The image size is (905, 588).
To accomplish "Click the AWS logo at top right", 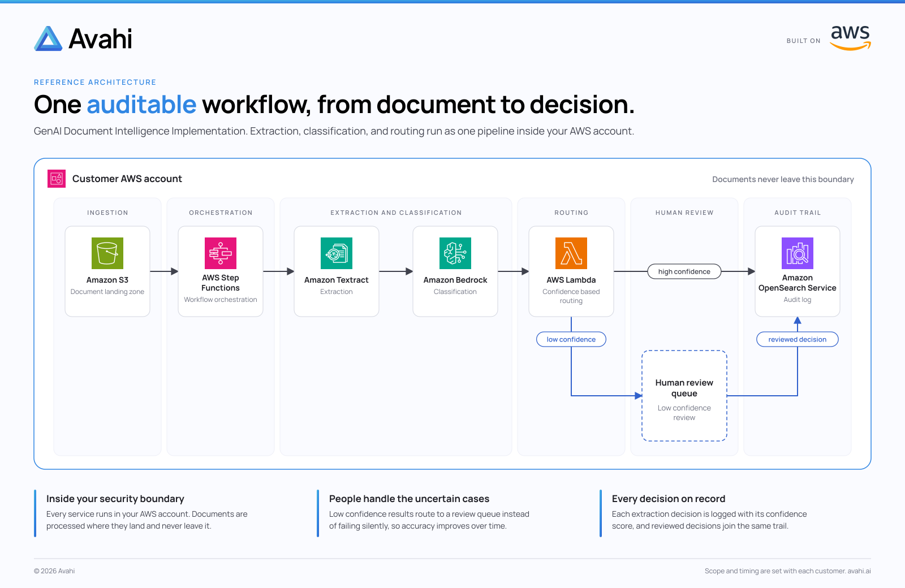I will click(x=851, y=38).
